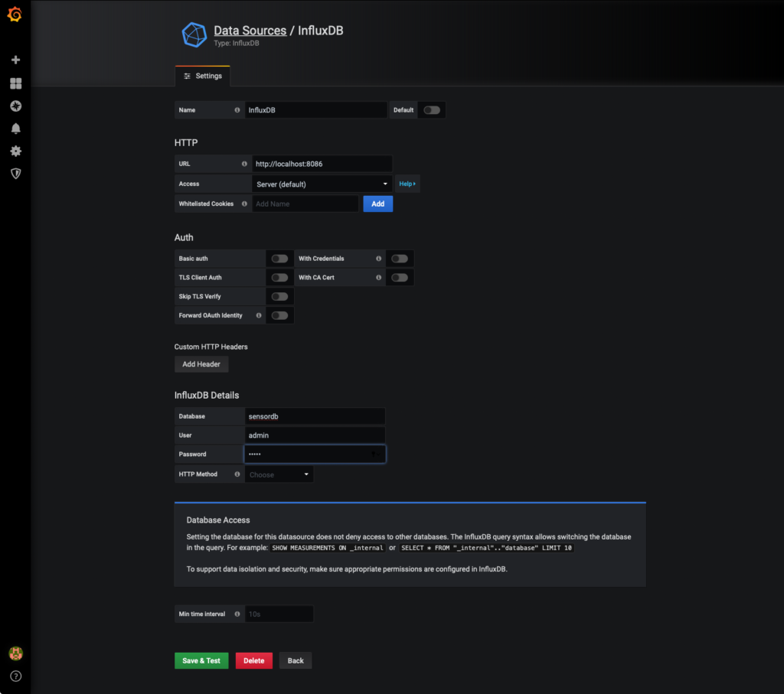784x694 pixels.
Task: Open the Help question mark icon
Action: click(x=15, y=676)
